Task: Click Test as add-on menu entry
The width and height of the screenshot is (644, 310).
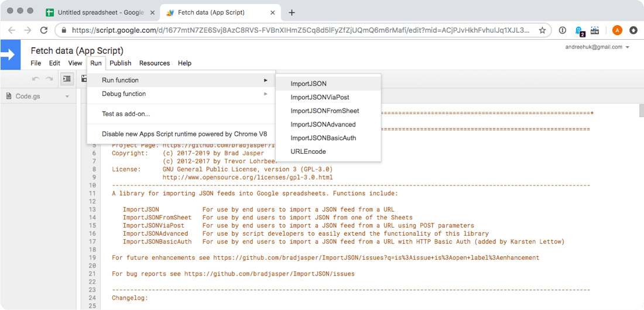Action: tap(126, 114)
